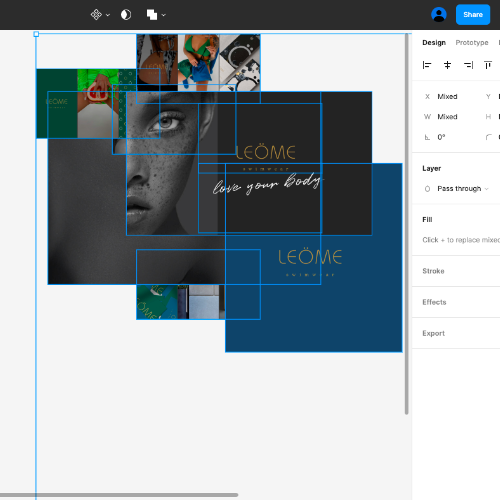Expand the boolean operations dropdown arrow
Screen dimensions: 500x500
163,15
